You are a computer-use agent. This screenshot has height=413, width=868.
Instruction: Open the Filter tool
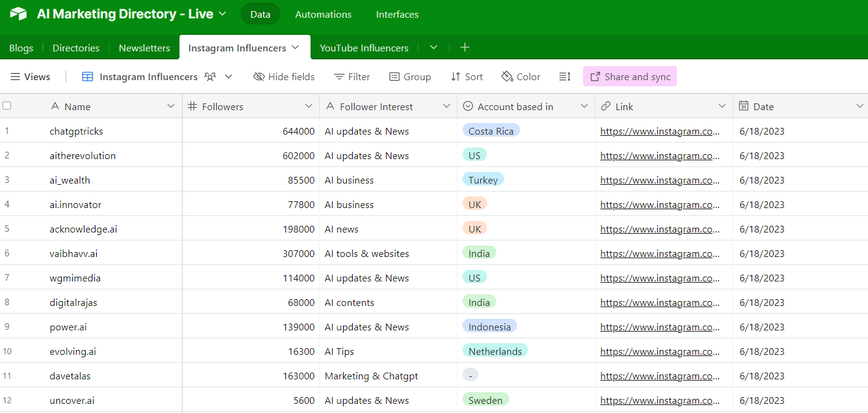pos(352,76)
